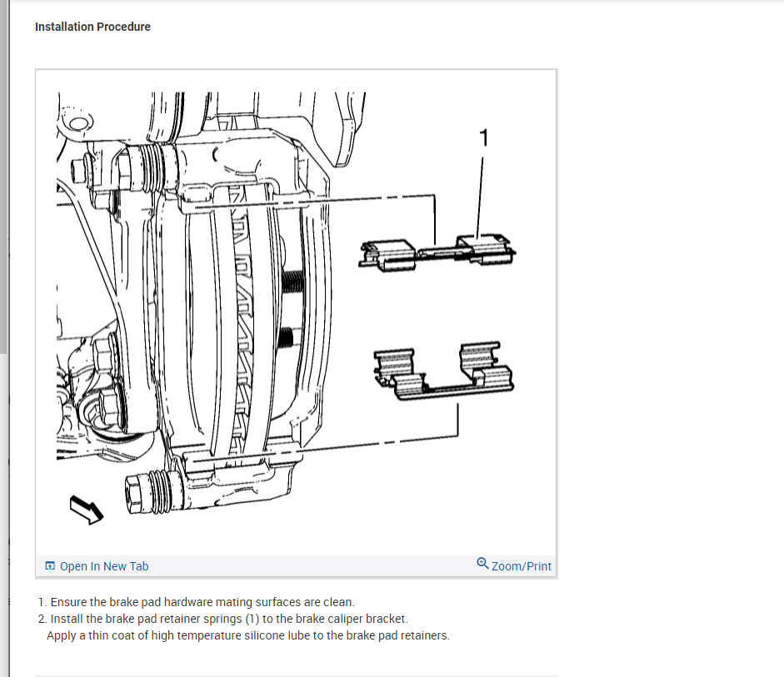
Task: Click the Installation Procedure heading
Action: pos(92,27)
